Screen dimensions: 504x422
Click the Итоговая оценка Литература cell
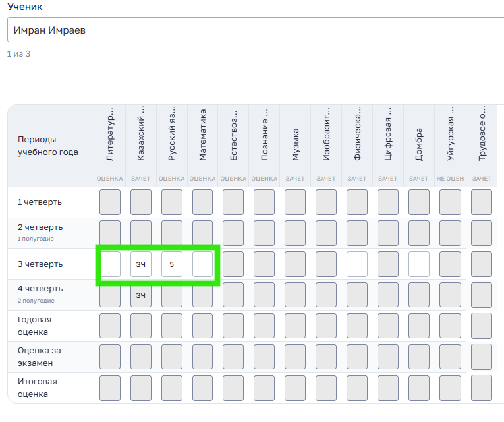(x=110, y=388)
